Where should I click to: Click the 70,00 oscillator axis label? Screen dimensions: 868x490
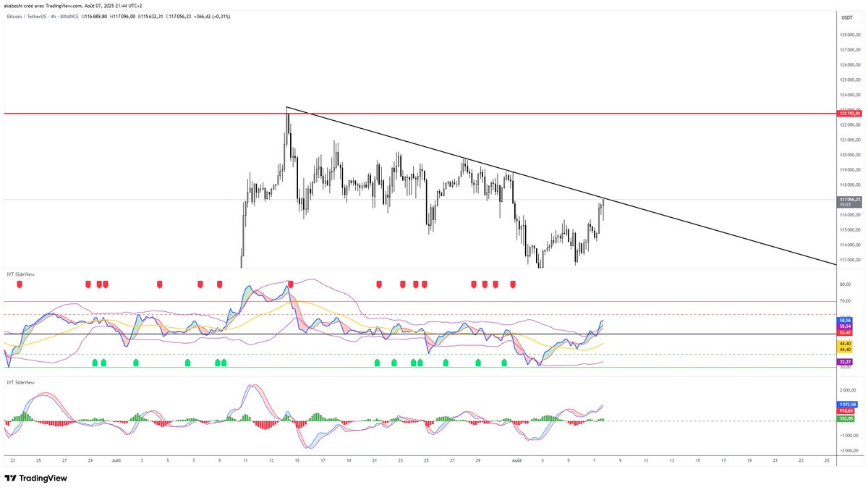[844, 301]
